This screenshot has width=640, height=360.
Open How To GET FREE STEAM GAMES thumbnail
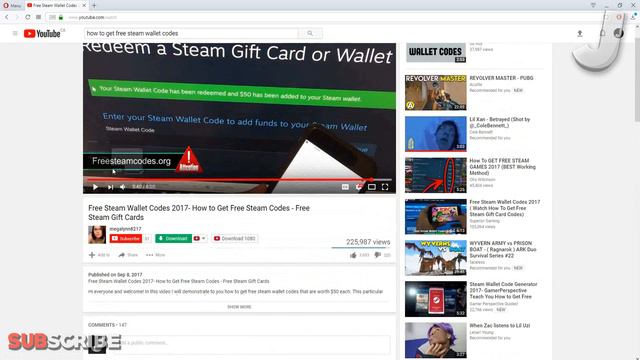click(436, 175)
